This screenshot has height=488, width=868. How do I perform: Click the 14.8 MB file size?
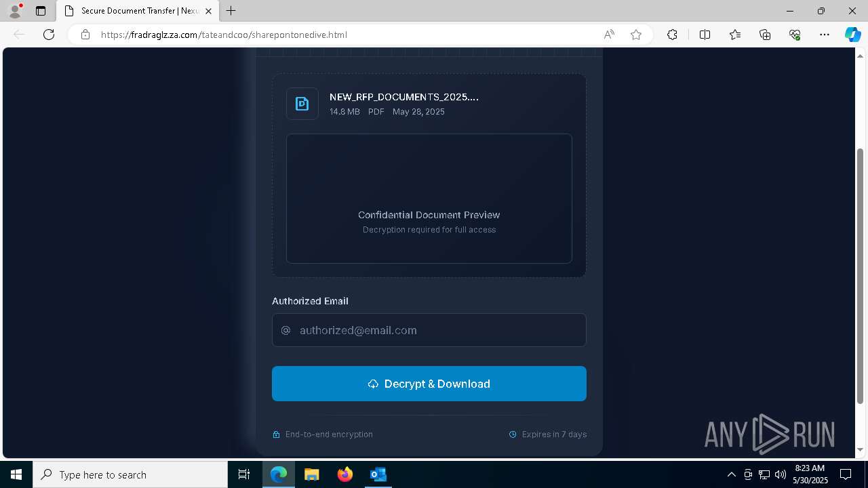(x=344, y=112)
